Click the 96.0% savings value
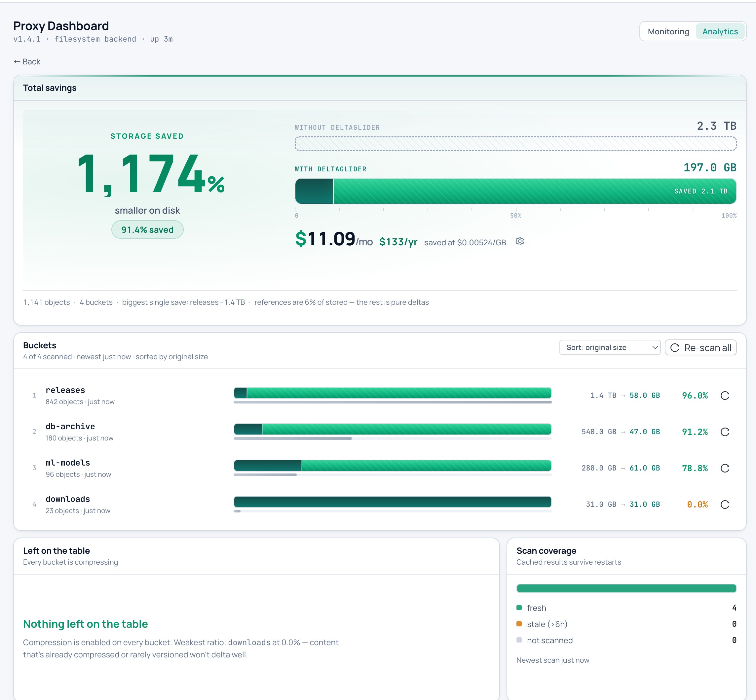 695,396
